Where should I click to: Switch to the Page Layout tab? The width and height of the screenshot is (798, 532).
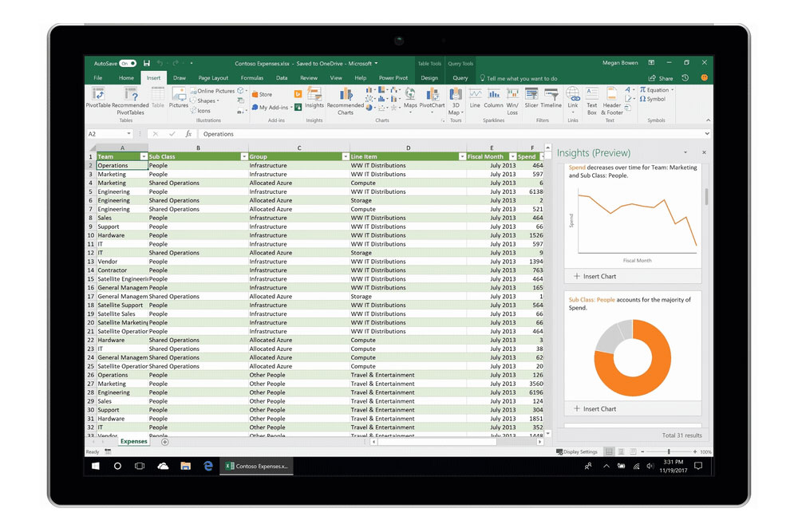point(213,78)
